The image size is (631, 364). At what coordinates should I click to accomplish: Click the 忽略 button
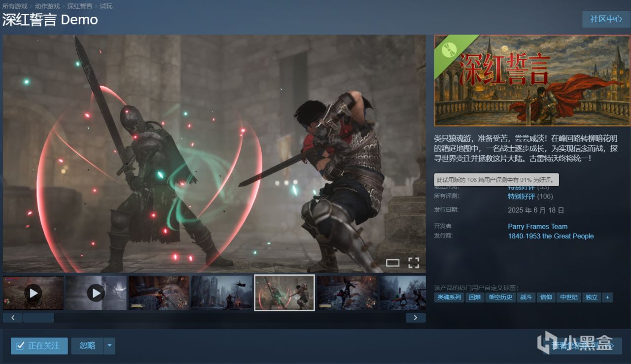click(x=87, y=346)
